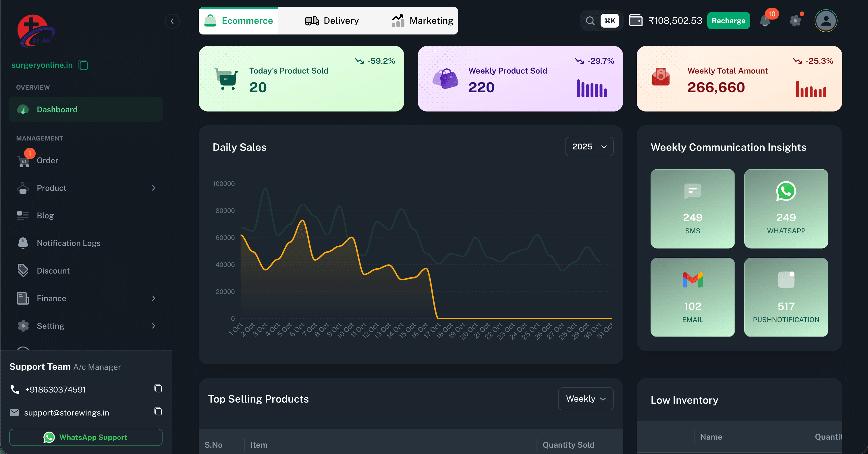This screenshot has height=454, width=868.
Task: Open the 2025 year dropdown
Action: [589, 147]
